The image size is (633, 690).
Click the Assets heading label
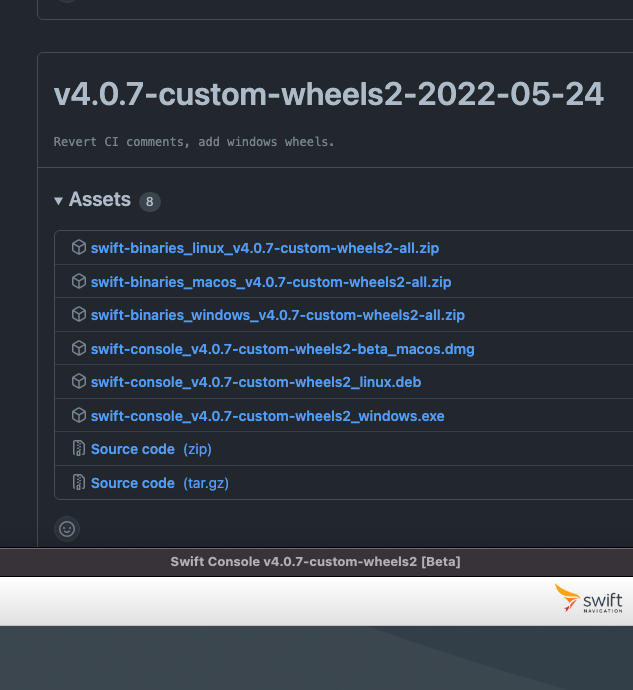100,200
